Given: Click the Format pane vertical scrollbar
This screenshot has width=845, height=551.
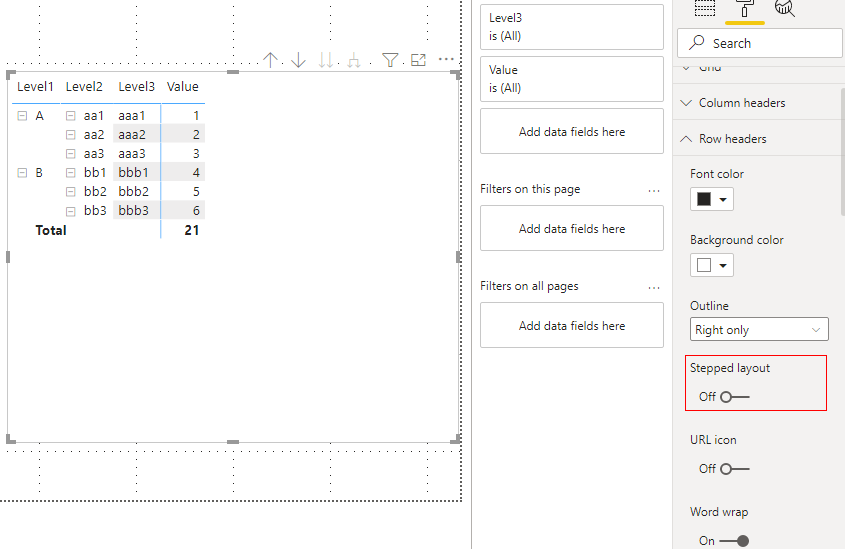Looking at the screenshot, I should 842,151.
